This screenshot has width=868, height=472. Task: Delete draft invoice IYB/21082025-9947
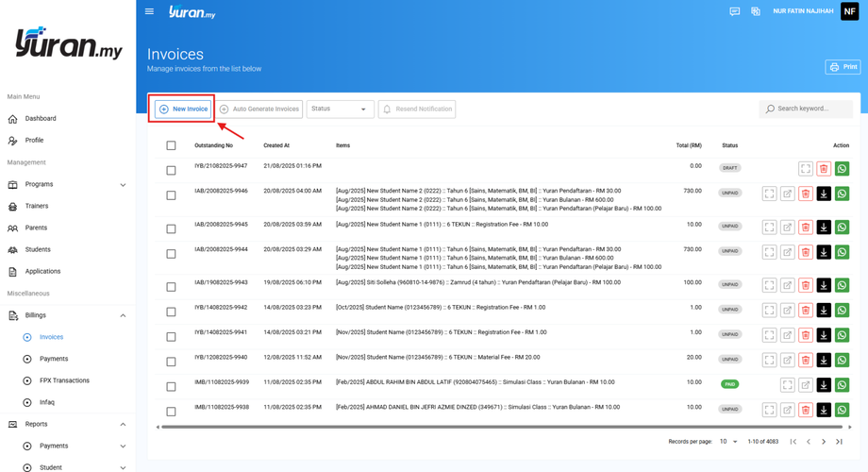(824, 168)
